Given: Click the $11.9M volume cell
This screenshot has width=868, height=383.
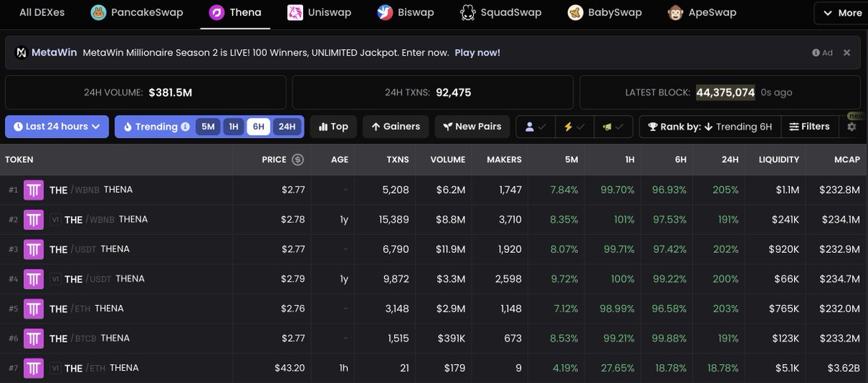Looking at the screenshot, I should tap(451, 249).
